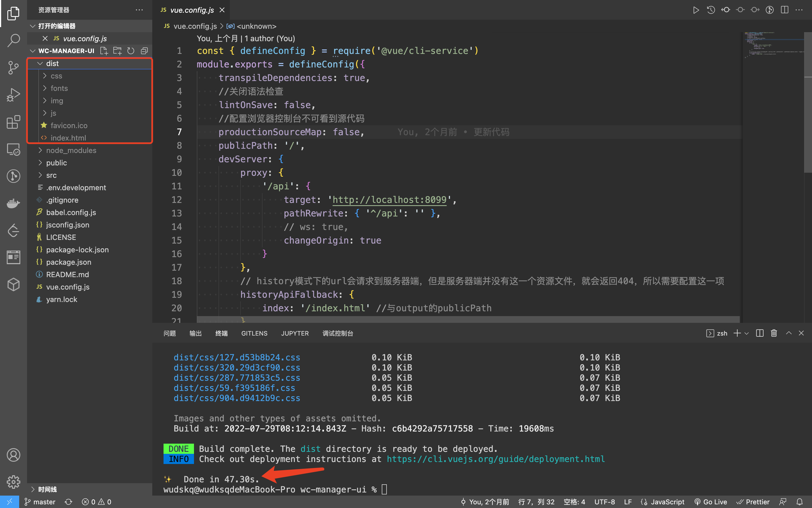Image resolution: width=812 pixels, height=508 pixels.
Task: Kill the terminal with trash icon
Action: 774,333
